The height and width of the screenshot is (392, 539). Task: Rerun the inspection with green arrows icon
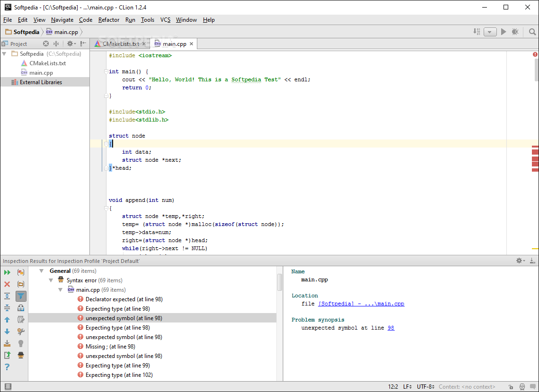point(7,272)
